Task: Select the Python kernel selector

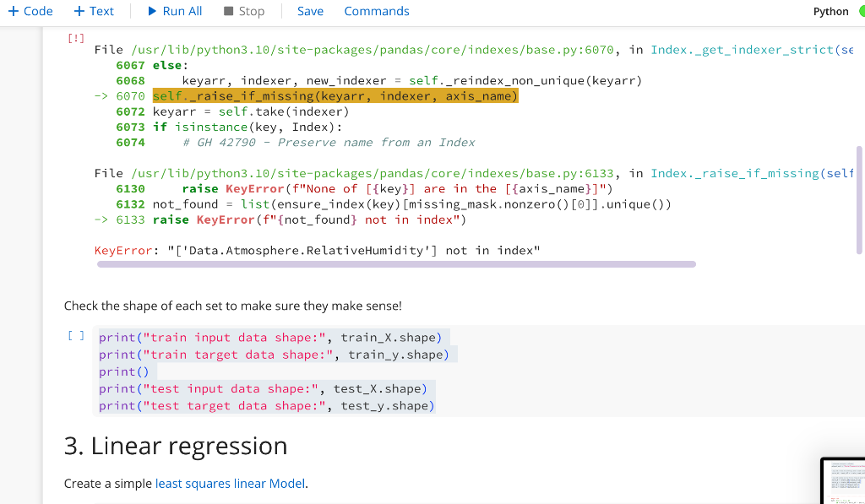Action: (x=830, y=11)
